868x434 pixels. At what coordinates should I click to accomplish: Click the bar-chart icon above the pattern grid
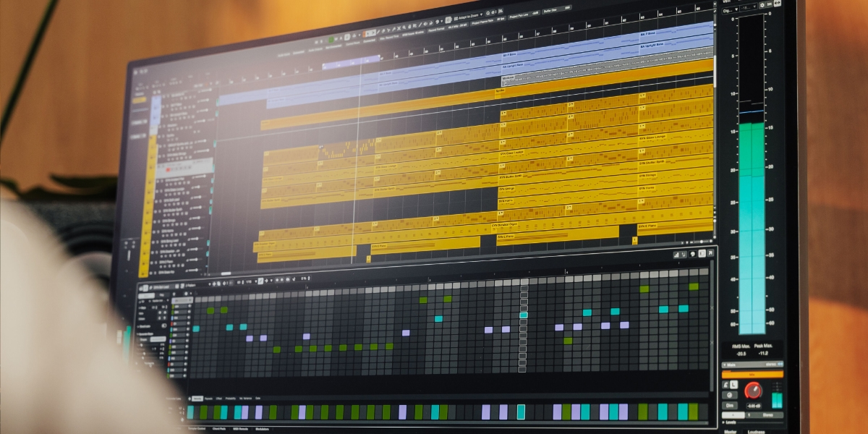pos(678,254)
